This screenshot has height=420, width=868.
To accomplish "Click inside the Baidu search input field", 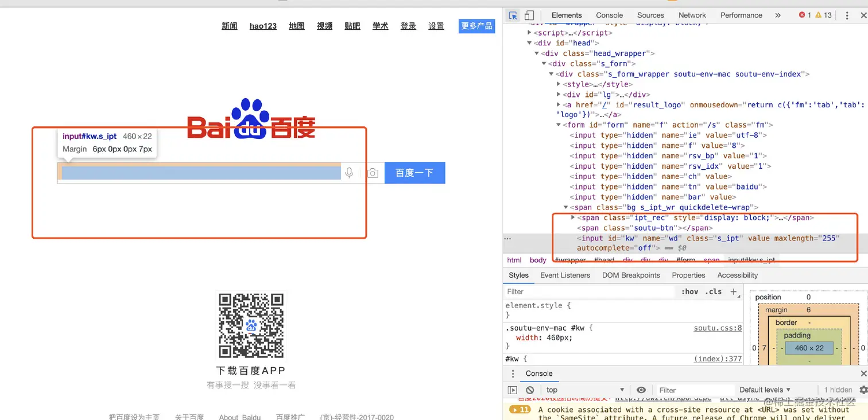I will (201, 173).
